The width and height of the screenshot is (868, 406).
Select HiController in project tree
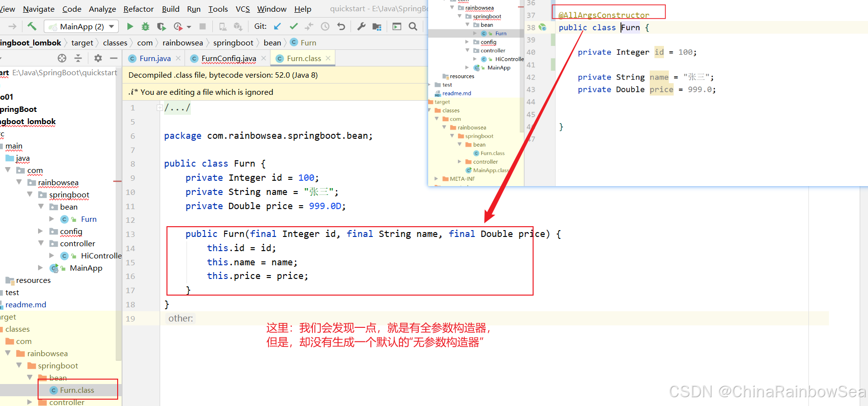click(101, 256)
